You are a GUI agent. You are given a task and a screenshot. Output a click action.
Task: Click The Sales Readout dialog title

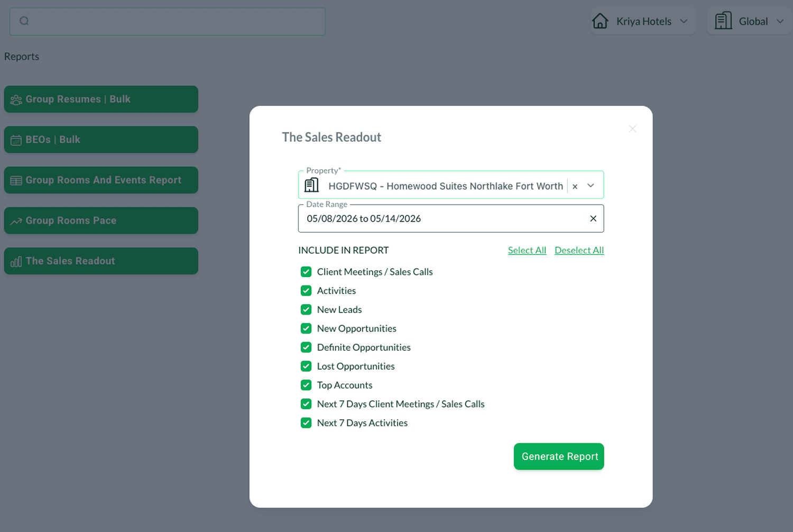[x=331, y=137]
